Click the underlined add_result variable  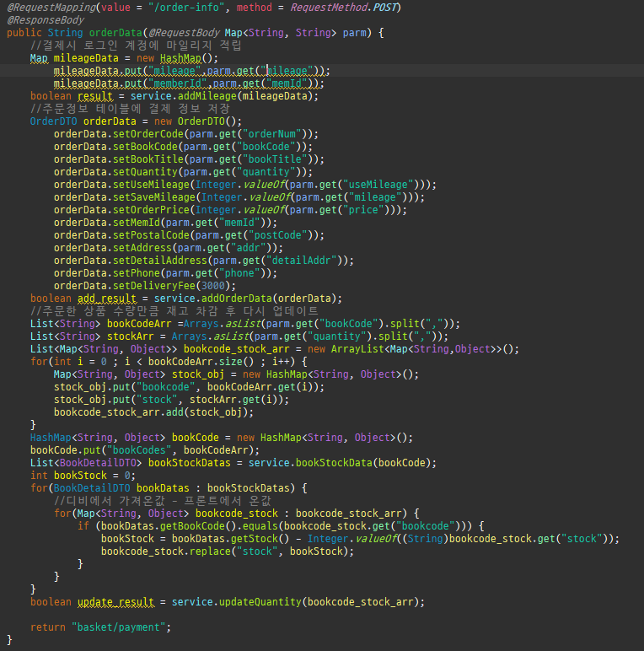click(107, 299)
